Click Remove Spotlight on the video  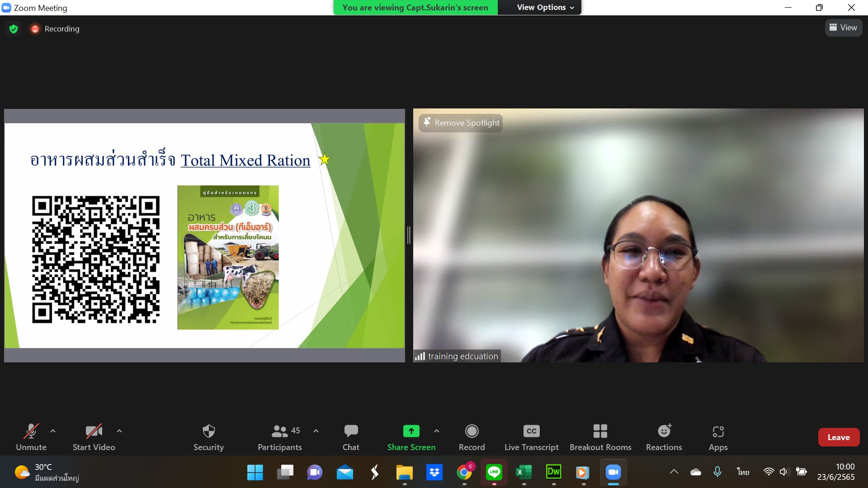click(x=461, y=123)
